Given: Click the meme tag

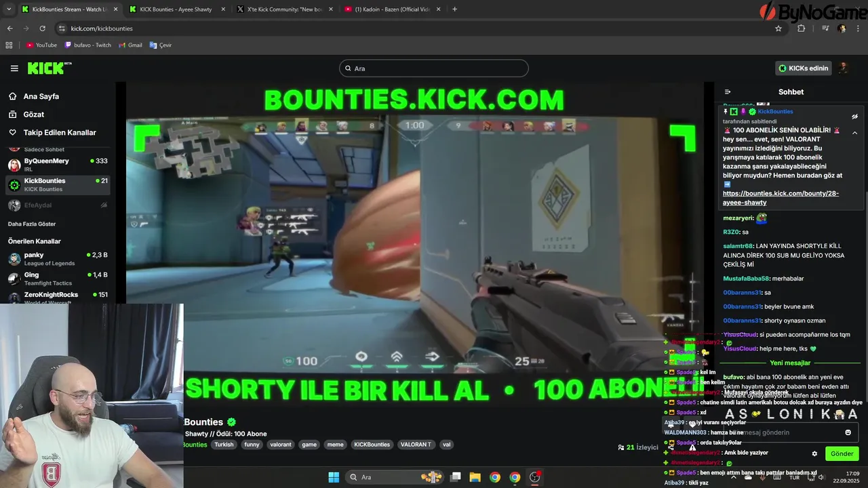Looking at the screenshot, I should point(335,445).
